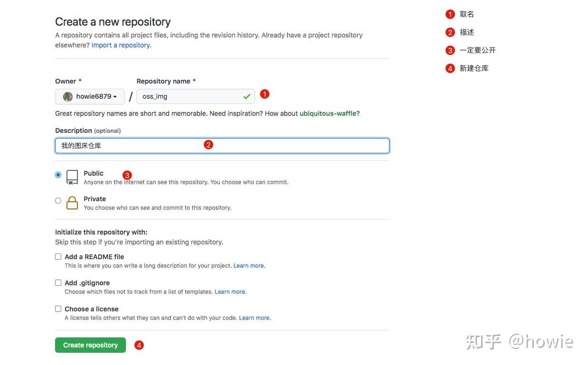Open the Owner howie6879 dropdown
The height and width of the screenshot is (365, 588).
[90, 96]
